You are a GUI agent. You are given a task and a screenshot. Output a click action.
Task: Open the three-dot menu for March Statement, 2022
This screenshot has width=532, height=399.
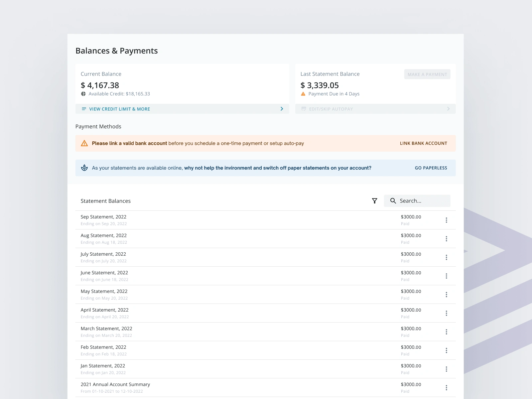coord(446,332)
